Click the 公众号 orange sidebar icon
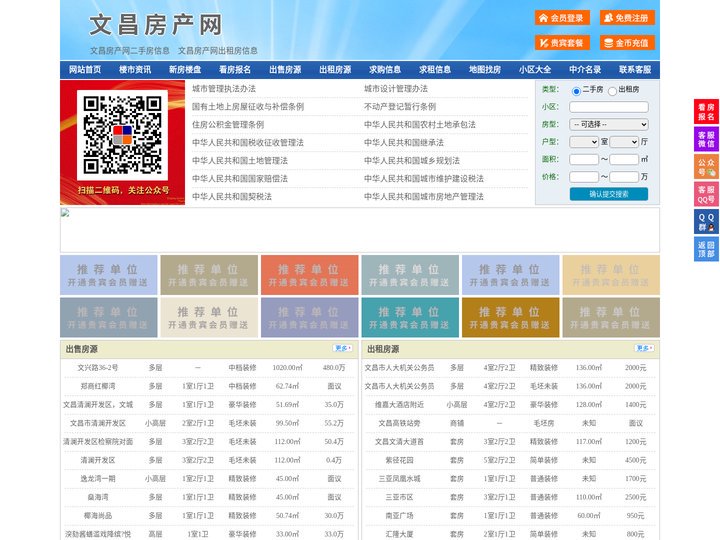720x540 pixels. [x=706, y=167]
